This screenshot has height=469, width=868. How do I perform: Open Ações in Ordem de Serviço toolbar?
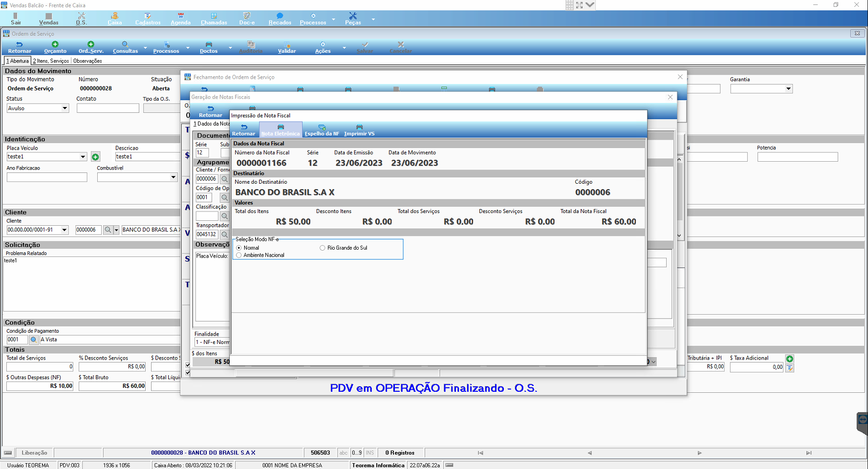[323, 47]
